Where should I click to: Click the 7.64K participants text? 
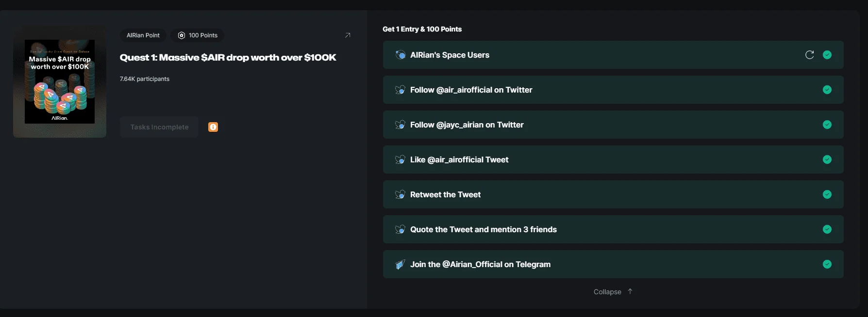pyautogui.click(x=145, y=79)
